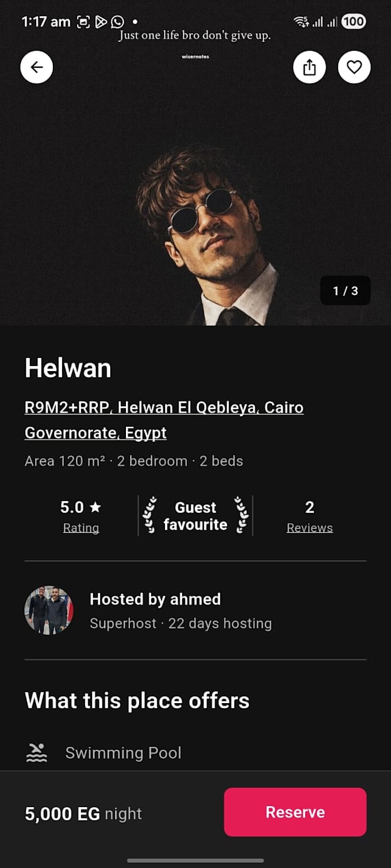Open the Reviews link
The image size is (391, 868).
click(x=309, y=528)
